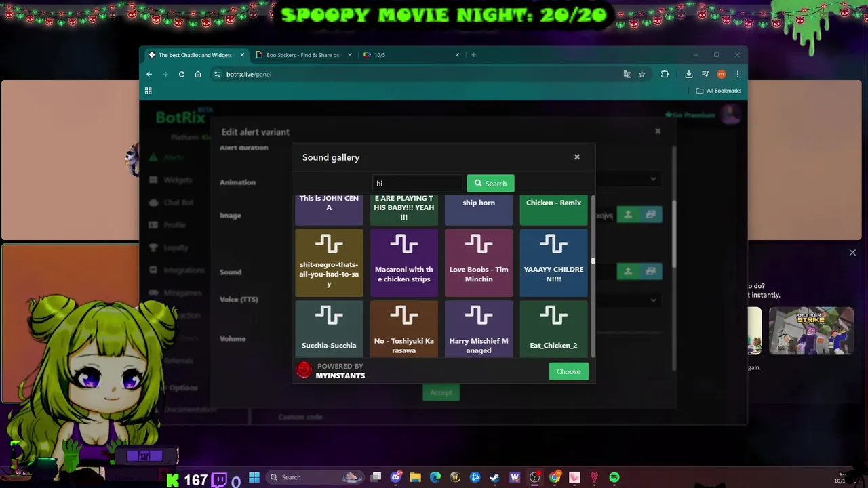Select the 'No - Toshiyuki Karasawa' sound
Screen dimensions: 868x488
[x=403, y=329]
